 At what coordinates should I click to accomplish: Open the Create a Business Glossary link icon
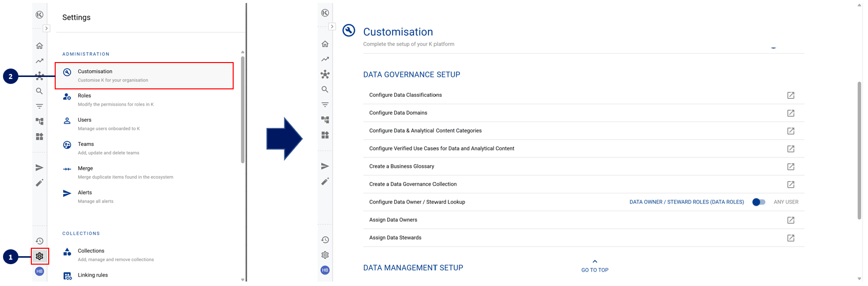[790, 167]
